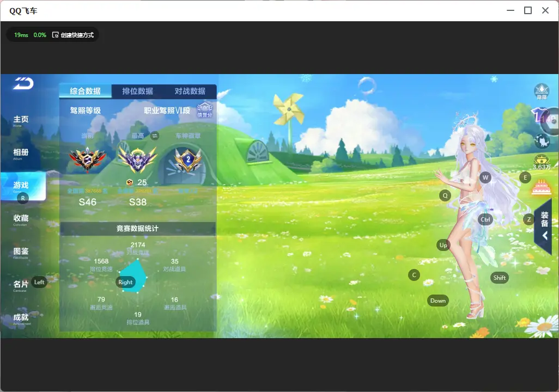Viewport: 559px width, 392px height.
Task: Click the 2174 对战竞速 value
Action: tap(138, 245)
